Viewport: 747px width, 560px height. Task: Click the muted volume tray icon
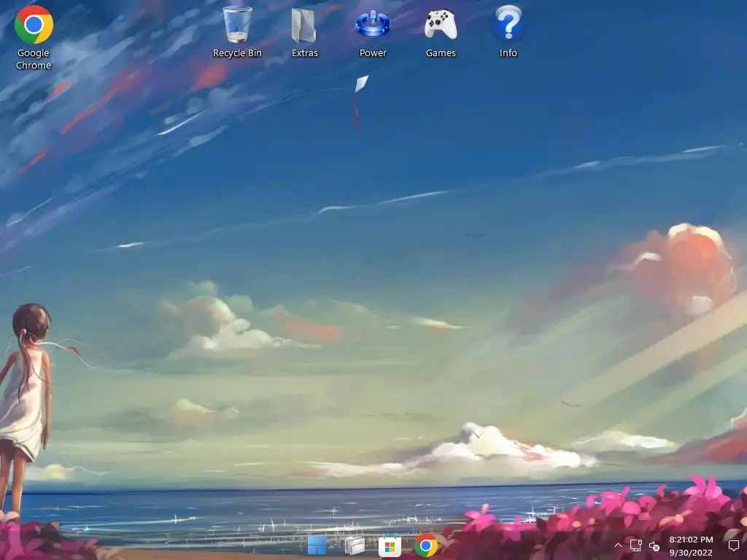click(x=654, y=545)
